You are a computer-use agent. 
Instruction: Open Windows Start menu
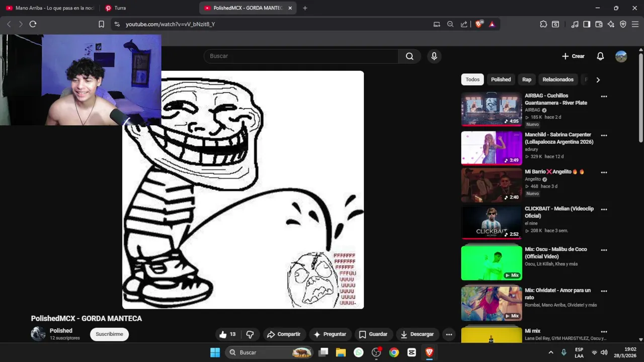[x=215, y=352]
